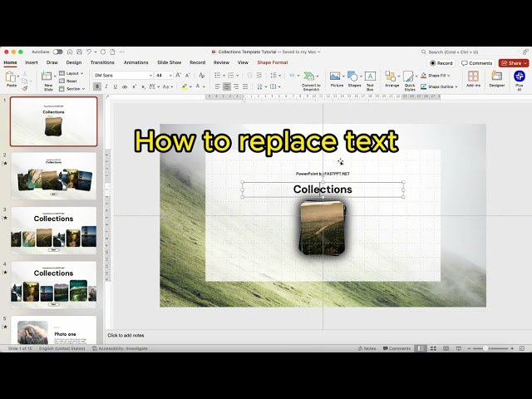Align text right
This screenshot has height=399, width=532.
(x=236, y=86)
